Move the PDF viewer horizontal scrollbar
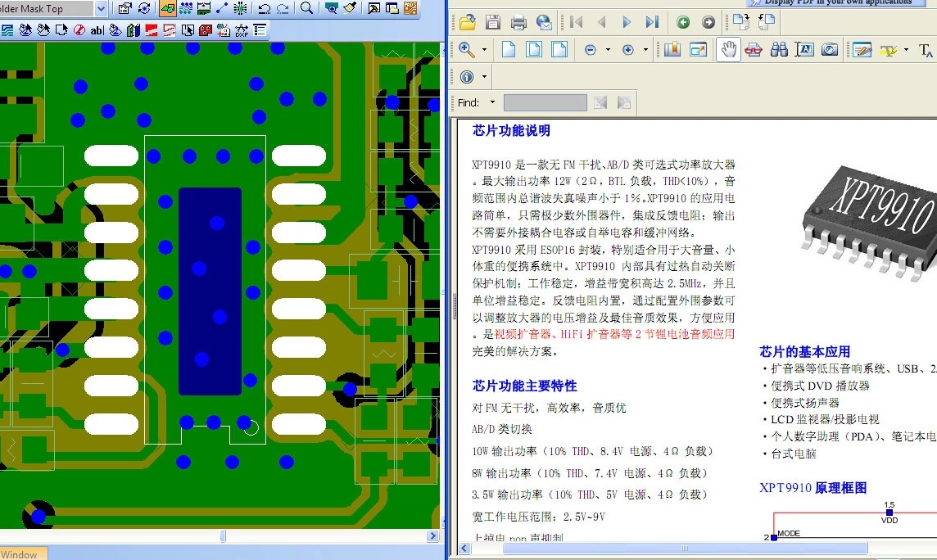Screen dimensions: 937x560 pos(685,548)
